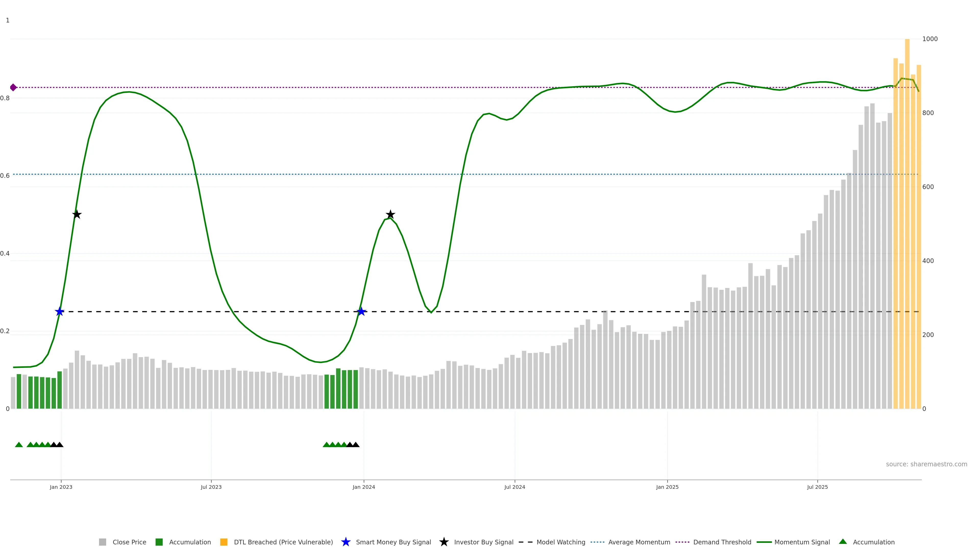Image resolution: width=980 pixels, height=551 pixels.
Task: Click last black triangle before Jan 2024
Action: (356, 445)
